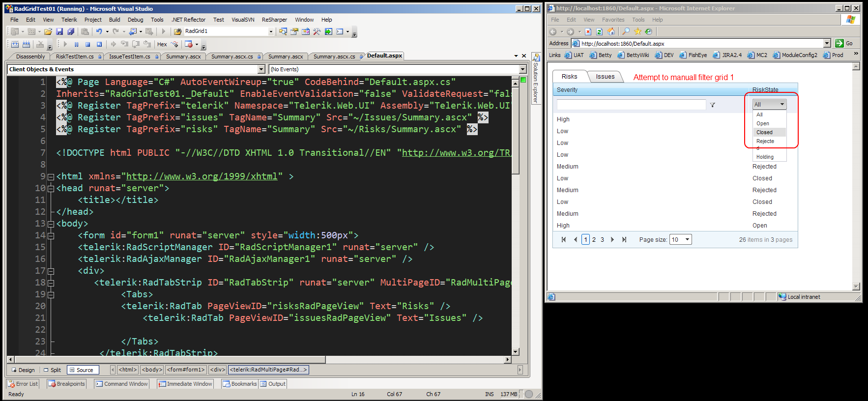The height and width of the screenshot is (401, 868).
Task: Collapse the form element at line 14
Action: tap(51, 236)
